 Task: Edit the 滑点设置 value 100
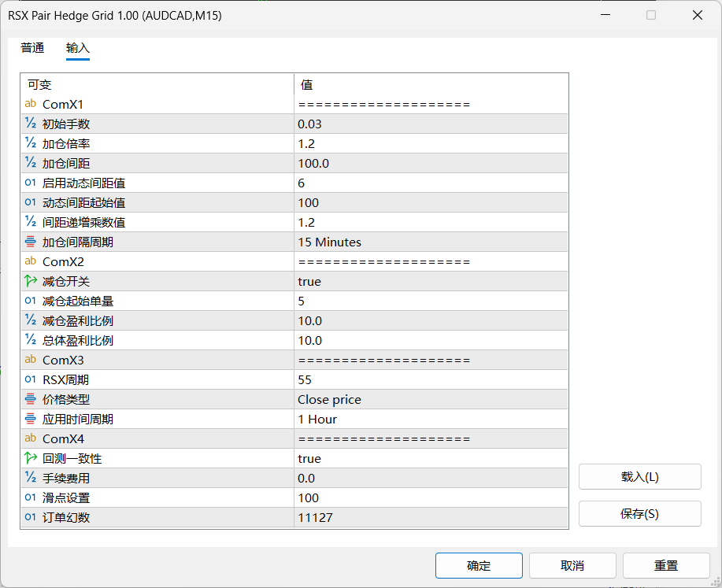click(x=431, y=497)
